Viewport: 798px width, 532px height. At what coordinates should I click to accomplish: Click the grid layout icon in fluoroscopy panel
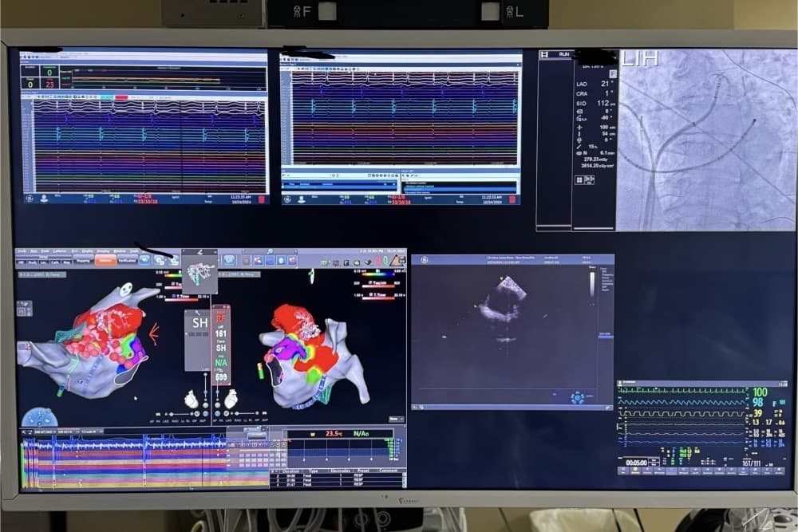(579, 180)
